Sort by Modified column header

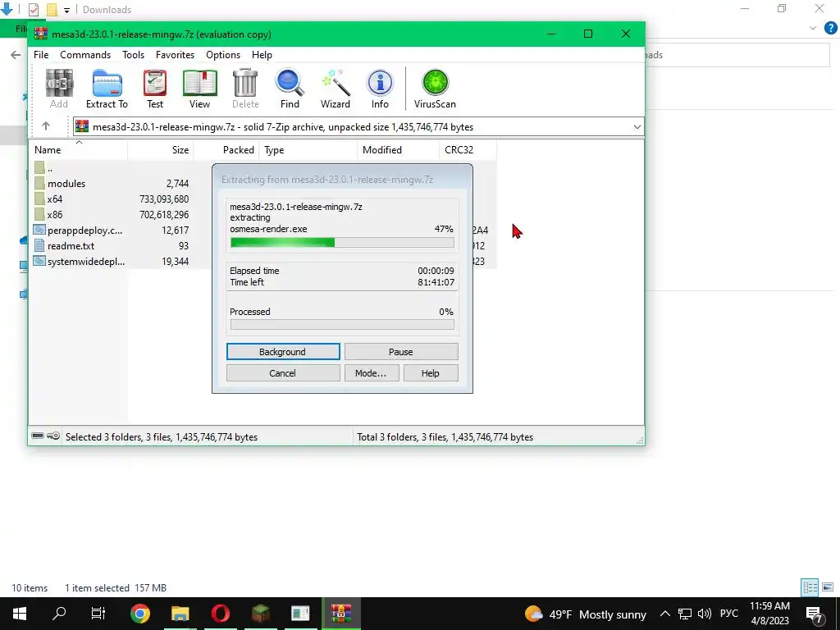[x=398, y=150]
